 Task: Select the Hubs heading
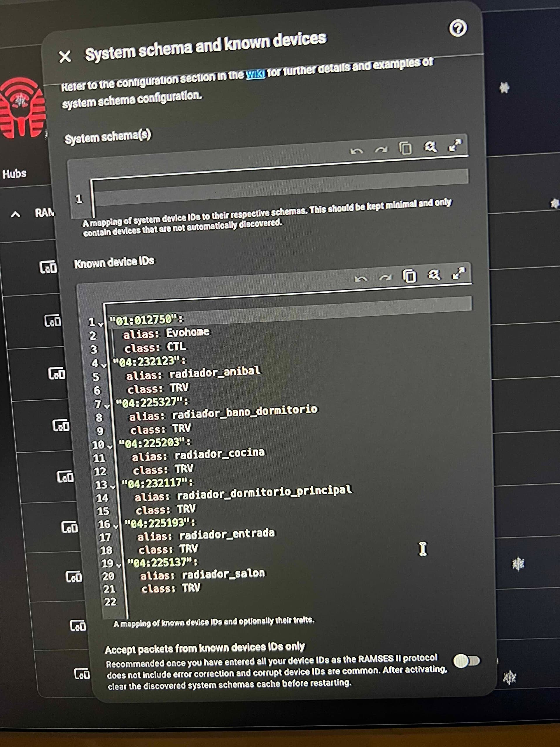click(14, 174)
